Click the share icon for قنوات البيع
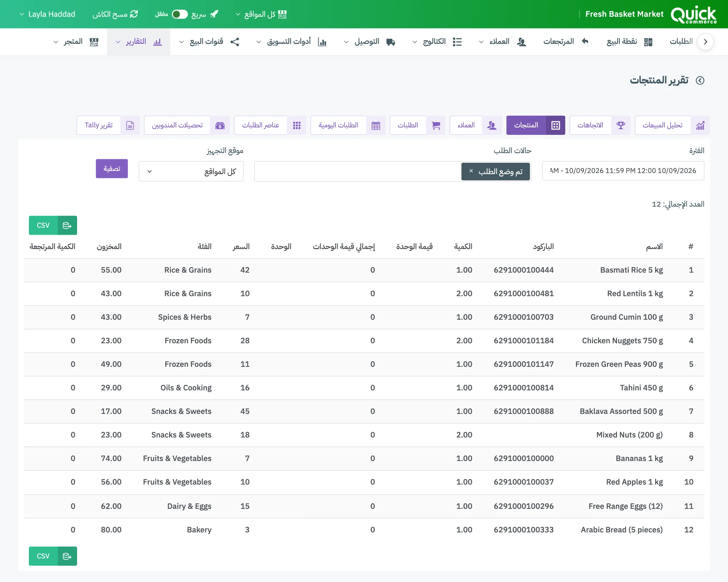The height and width of the screenshot is (582, 728). (234, 42)
